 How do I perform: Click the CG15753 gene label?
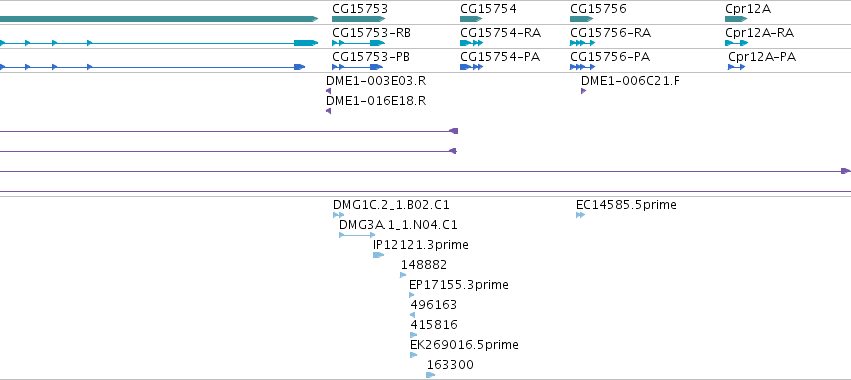click(x=360, y=9)
